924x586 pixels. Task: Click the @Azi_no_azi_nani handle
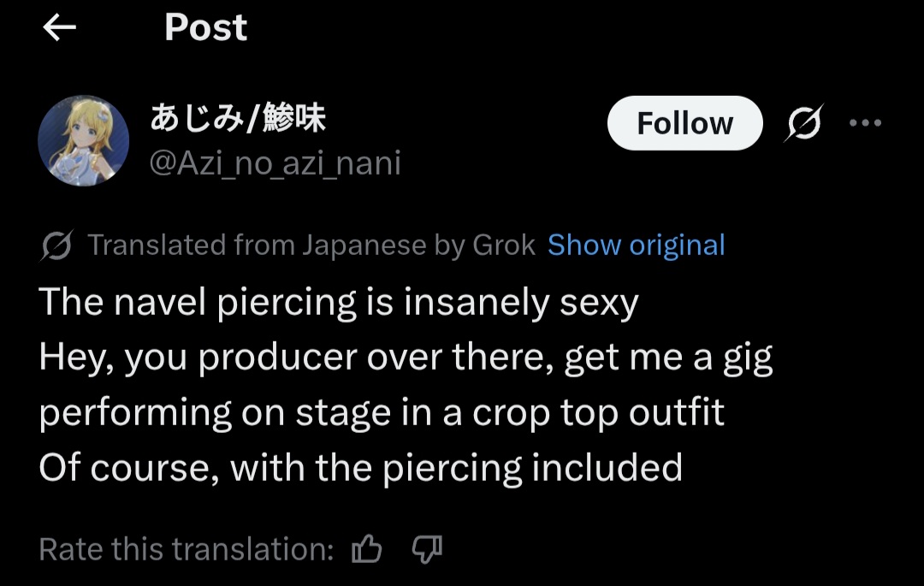tap(275, 163)
